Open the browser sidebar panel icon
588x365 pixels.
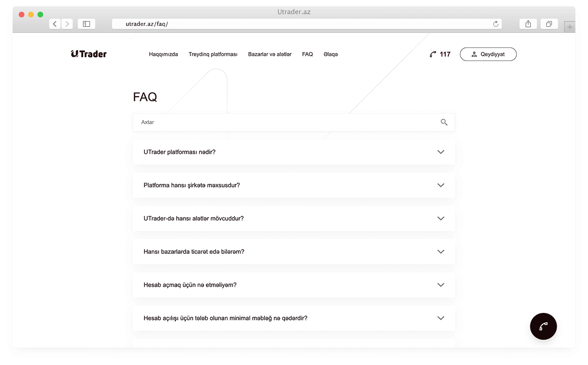pos(86,23)
